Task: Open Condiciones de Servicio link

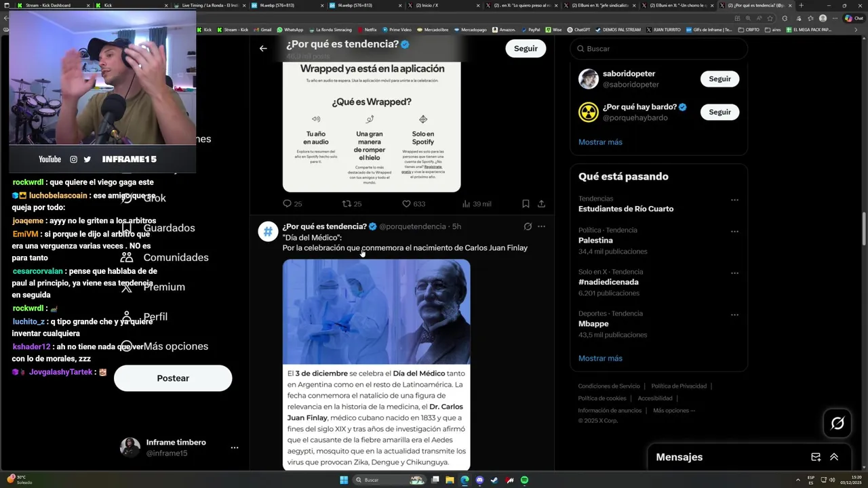Action: tap(608, 386)
